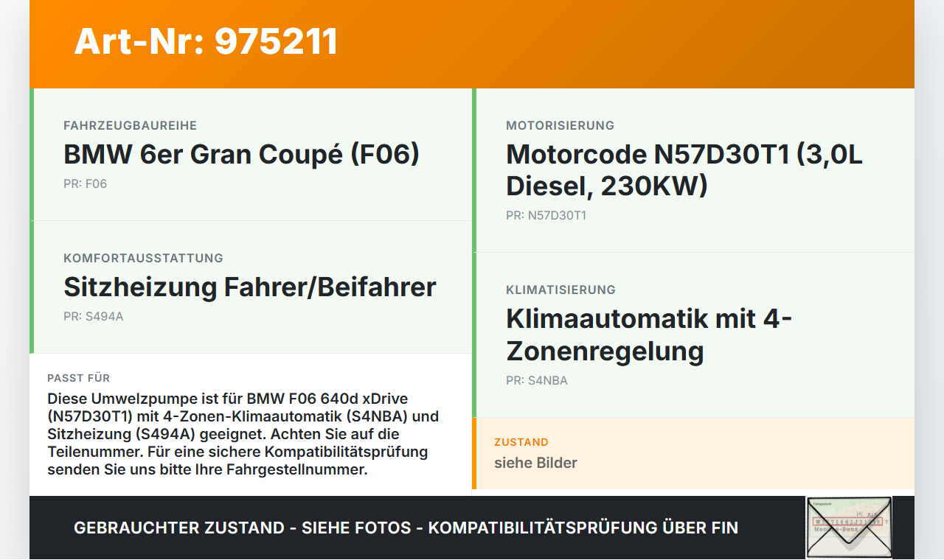Open the Art-Nr: 975211 header
The image size is (944, 560).
[x=205, y=42]
